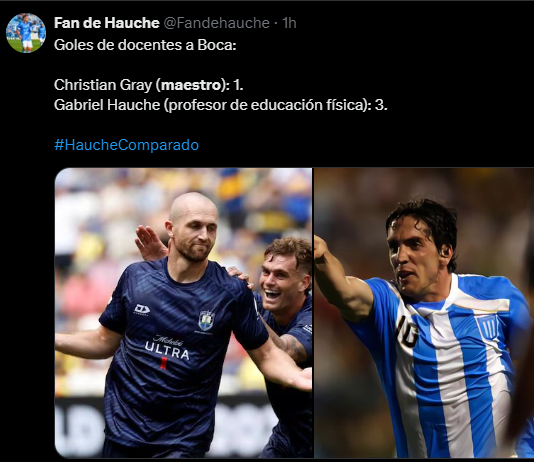Open the #HaucheComparado hashtag
534x462 pixels.
[x=126, y=145]
